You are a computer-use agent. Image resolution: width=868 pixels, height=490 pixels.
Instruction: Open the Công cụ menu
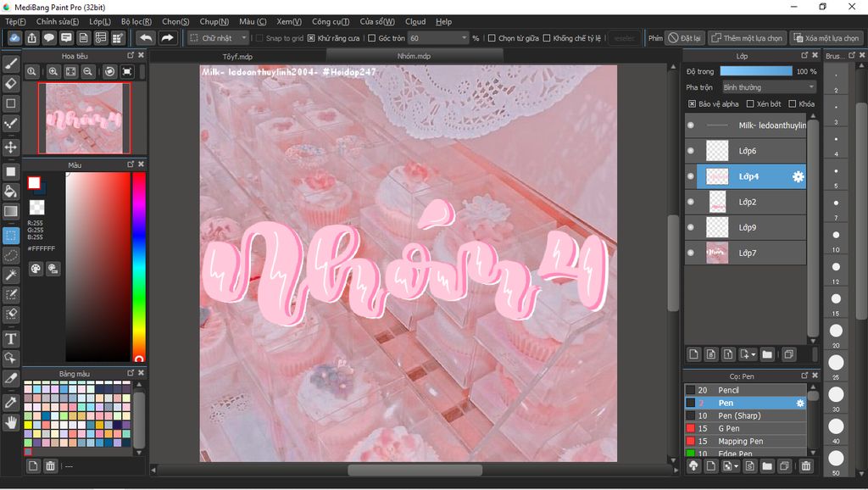(331, 21)
